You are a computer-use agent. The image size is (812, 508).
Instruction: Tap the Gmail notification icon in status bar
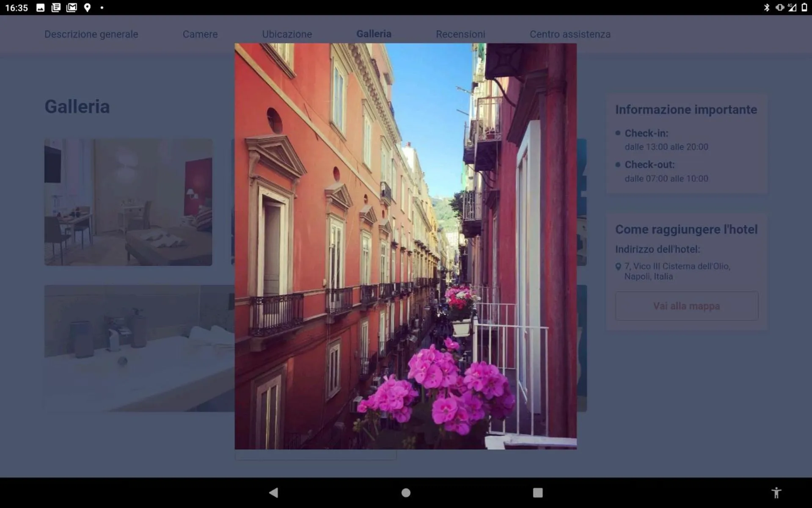[x=72, y=8]
